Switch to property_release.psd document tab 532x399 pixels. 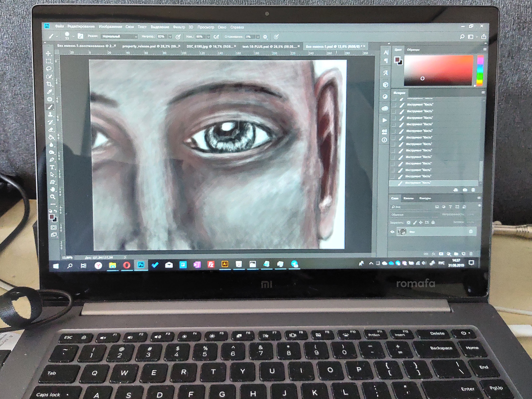click(x=151, y=46)
